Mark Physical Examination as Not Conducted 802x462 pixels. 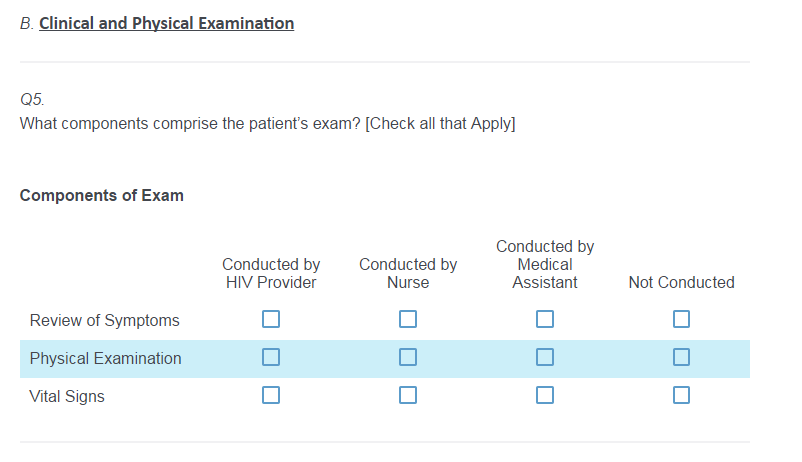pos(681,358)
